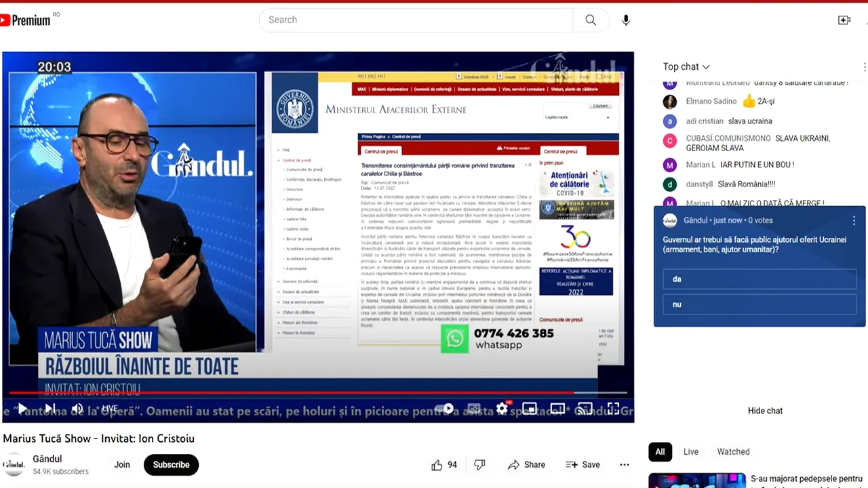
Task: Mute the video with the volume icon
Action: 77,408
